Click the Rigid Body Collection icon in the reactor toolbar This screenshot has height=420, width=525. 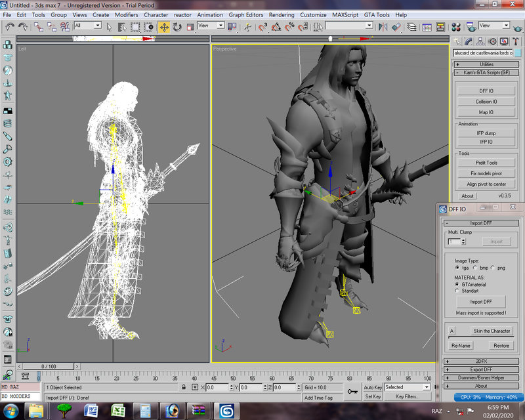coord(7,45)
